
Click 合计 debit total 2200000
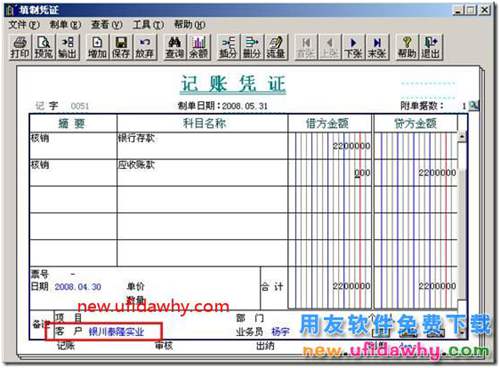pyautogui.click(x=351, y=286)
